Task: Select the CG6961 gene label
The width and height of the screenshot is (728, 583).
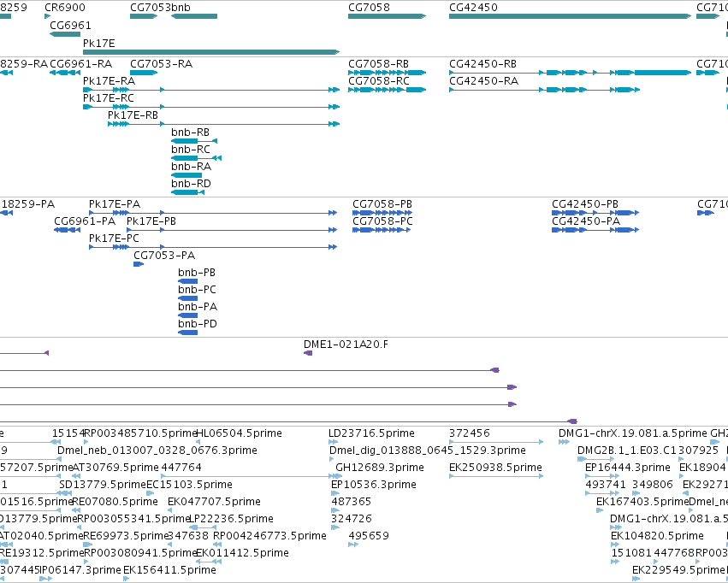Action: pyautogui.click(x=70, y=25)
